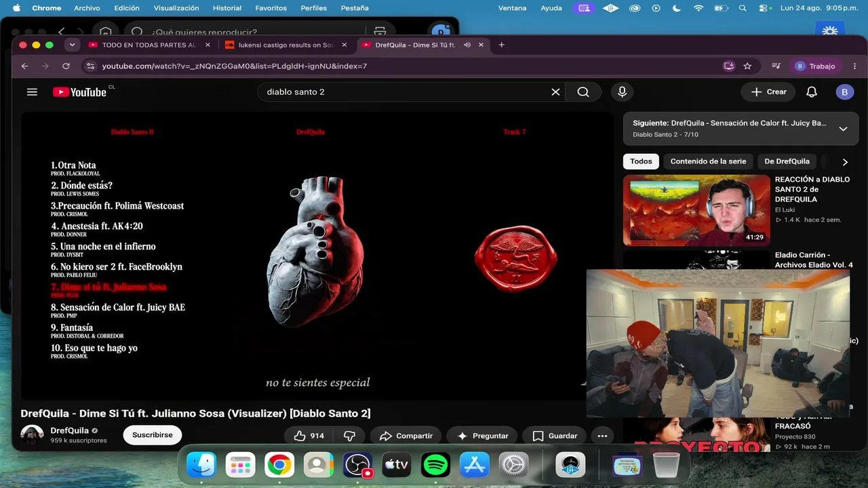The width and height of the screenshot is (868, 488).
Task: Open Apple TV from the Dock
Action: click(x=396, y=465)
